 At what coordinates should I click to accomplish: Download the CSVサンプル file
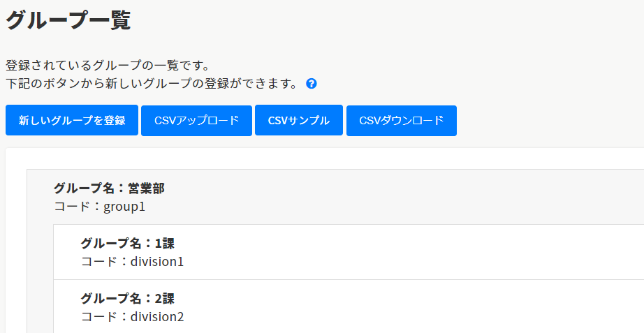point(299,121)
